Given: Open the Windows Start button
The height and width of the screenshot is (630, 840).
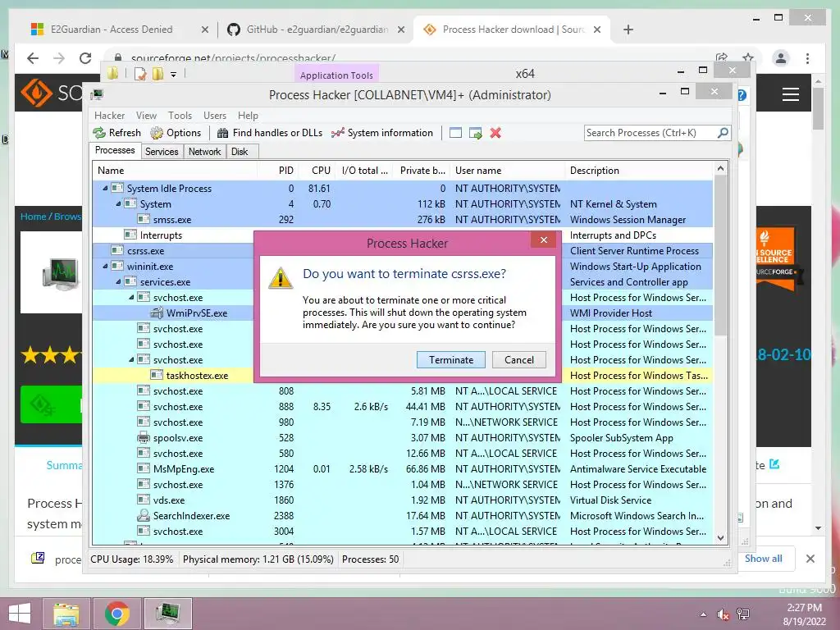Looking at the screenshot, I should pos(20,614).
